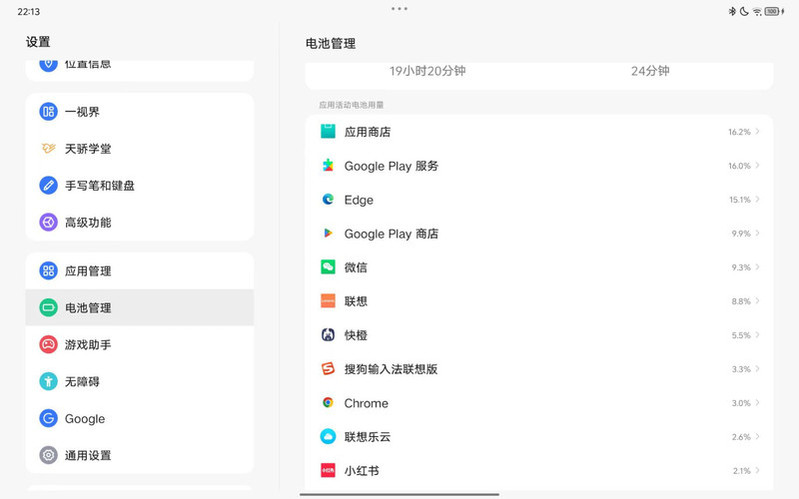Open 天骄学堂 settings section
799x499 pixels.
[140, 148]
